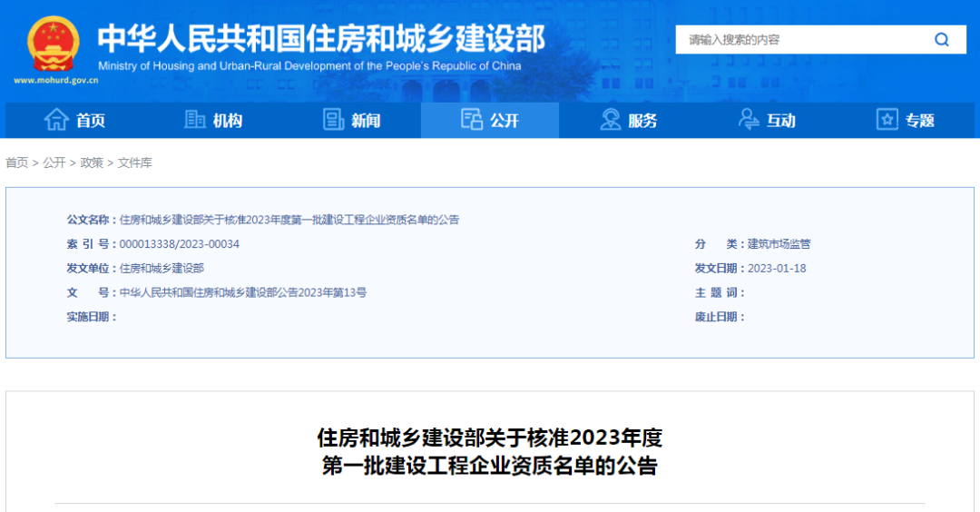Click the issue date 2023-01-18

777,268
